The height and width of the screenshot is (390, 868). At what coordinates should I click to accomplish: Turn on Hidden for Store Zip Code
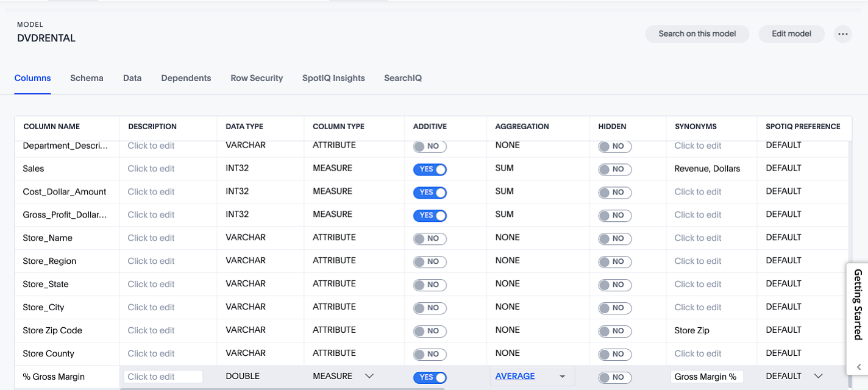click(614, 331)
